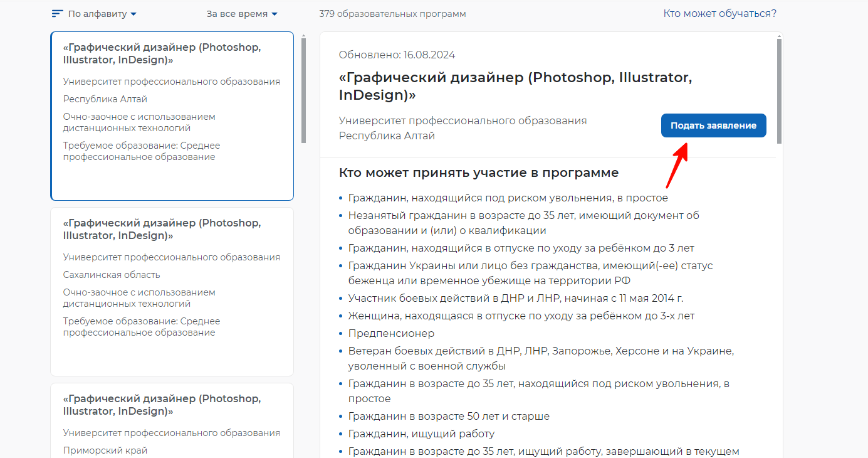Select the Приморский край program card
Screen dimensions: 868x458
point(172,420)
